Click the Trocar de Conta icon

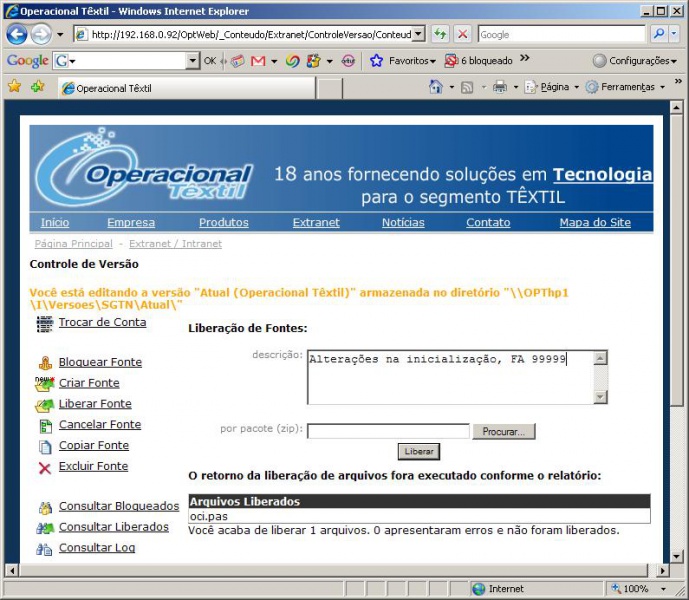pos(44,323)
